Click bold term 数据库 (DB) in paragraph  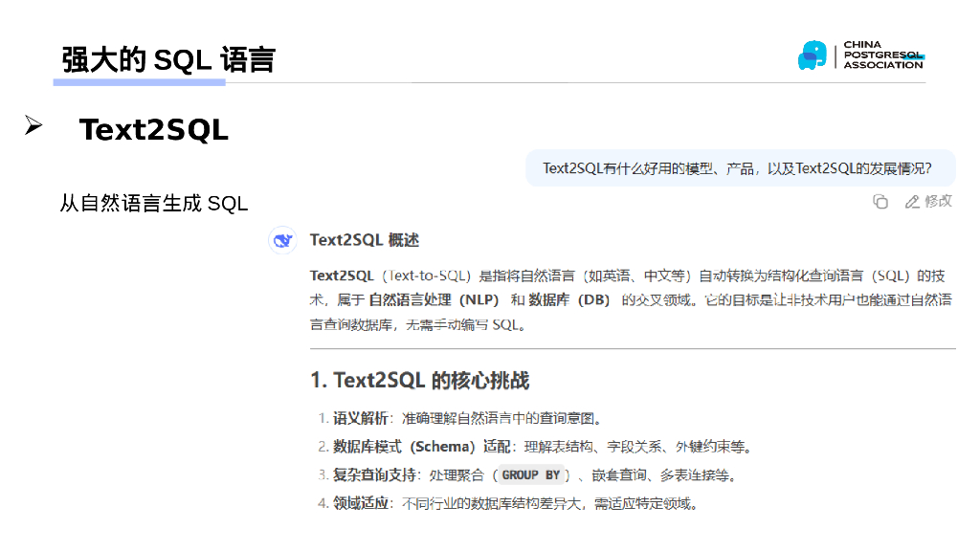[x=569, y=300]
